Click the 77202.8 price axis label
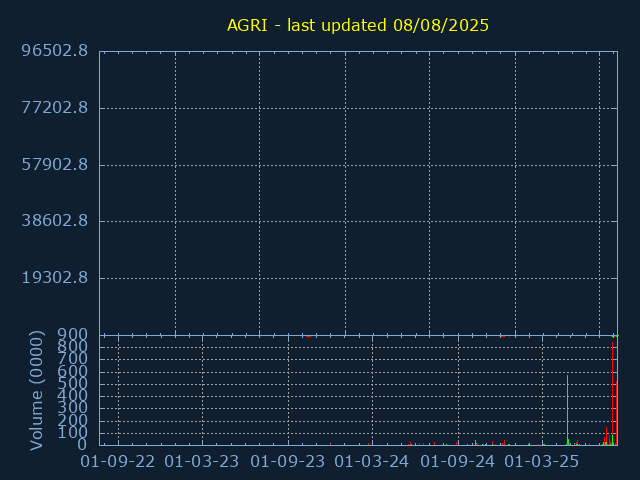Viewport: 640px width, 480px height. coord(55,108)
